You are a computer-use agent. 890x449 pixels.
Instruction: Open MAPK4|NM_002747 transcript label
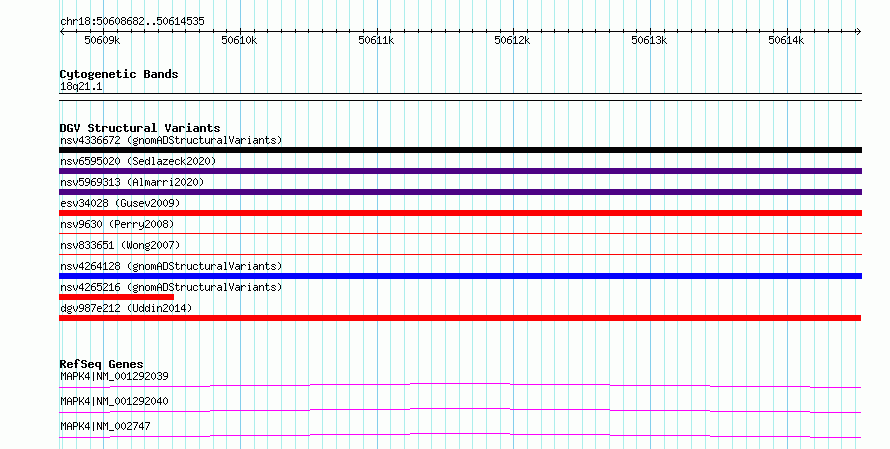[x=105, y=426]
